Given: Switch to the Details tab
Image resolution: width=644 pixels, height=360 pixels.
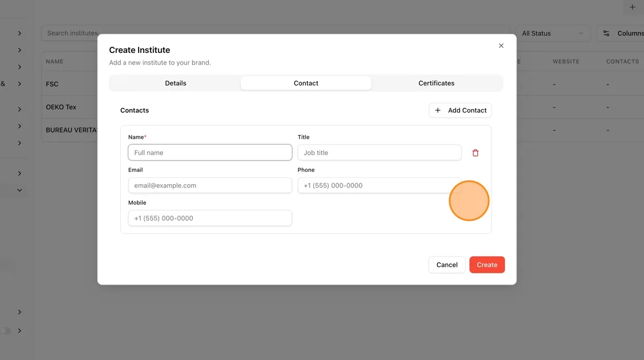Looking at the screenshot, I should (175, 83).
